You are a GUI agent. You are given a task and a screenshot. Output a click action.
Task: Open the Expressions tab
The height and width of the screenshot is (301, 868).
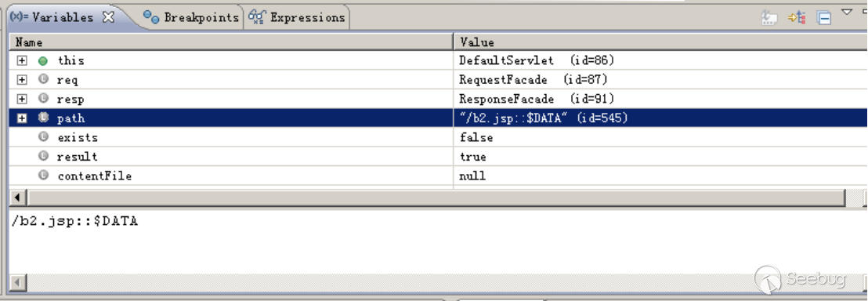tap(298, 17)
